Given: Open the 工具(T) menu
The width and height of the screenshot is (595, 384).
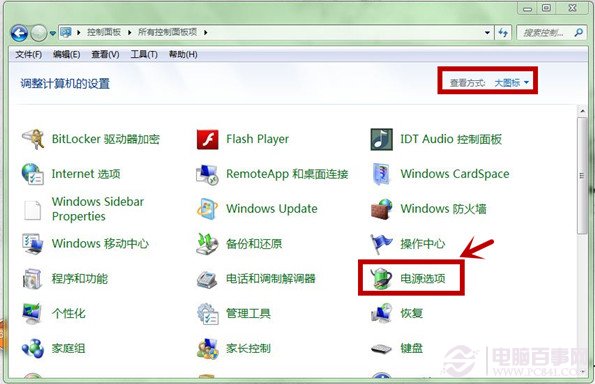Looking at the screenshot, I should tap(144, 55).
